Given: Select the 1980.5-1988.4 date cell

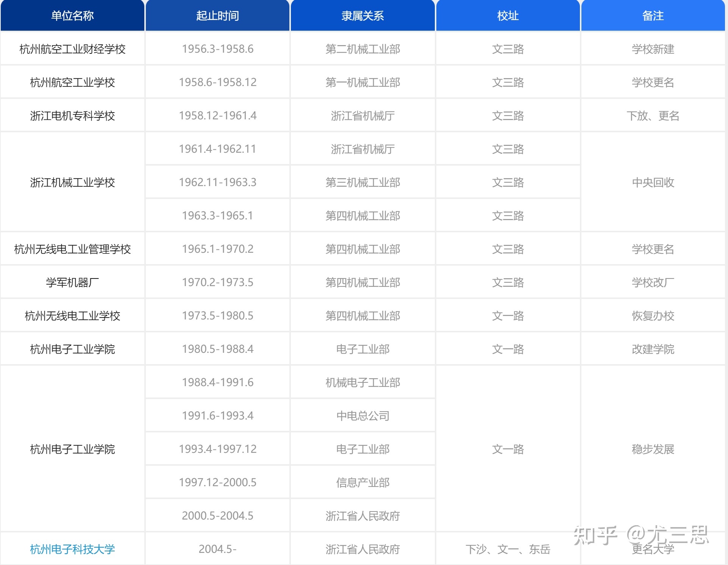Looking at the screenshot, I should pyautogui.click(x=217, y=349).
